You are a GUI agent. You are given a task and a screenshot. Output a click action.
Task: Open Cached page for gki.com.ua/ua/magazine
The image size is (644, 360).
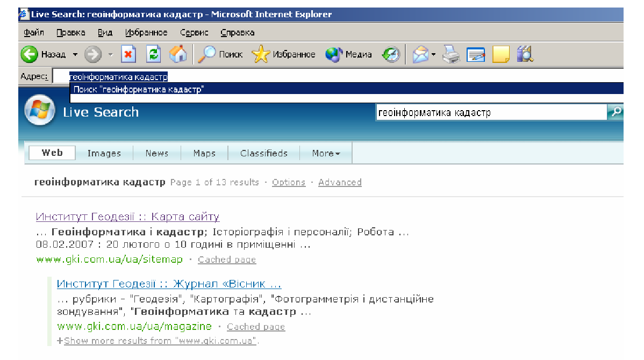tap(256, 327)
